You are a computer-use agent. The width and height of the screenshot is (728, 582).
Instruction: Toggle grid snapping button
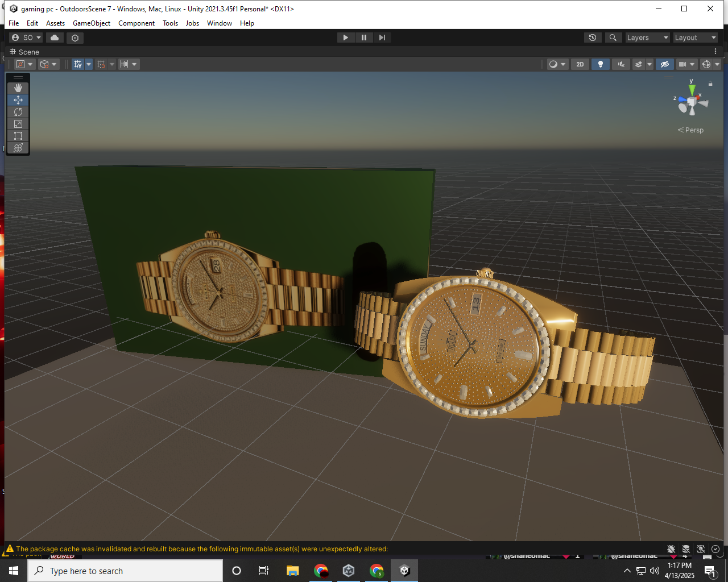101,64
